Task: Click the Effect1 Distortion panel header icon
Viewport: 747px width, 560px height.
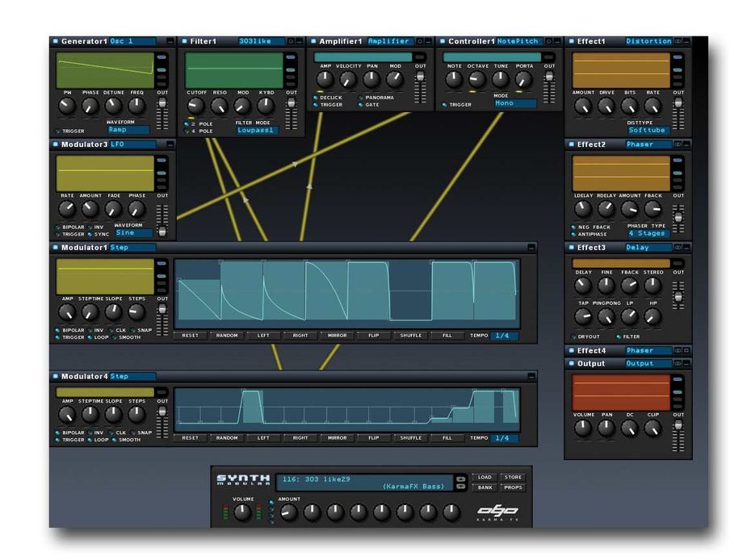Action: pos(573,40)
